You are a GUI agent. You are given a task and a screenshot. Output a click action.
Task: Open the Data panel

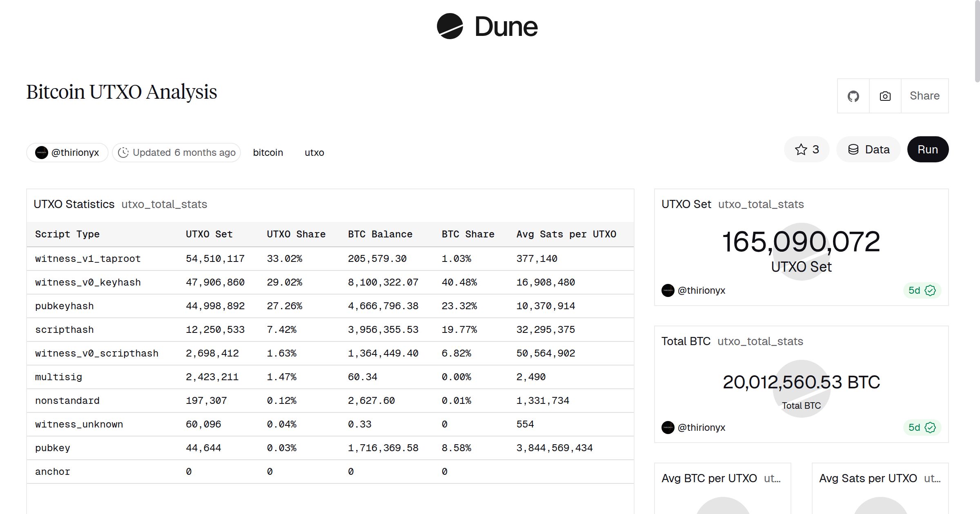[x=868, y=149]
